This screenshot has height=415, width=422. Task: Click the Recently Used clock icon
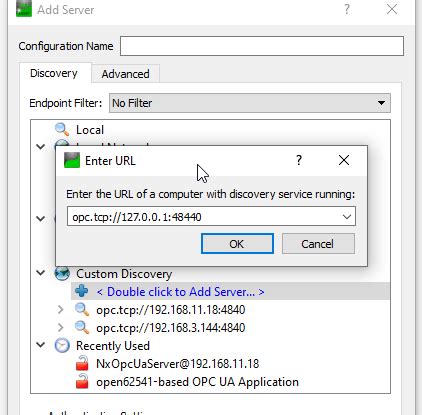(62, 346)
